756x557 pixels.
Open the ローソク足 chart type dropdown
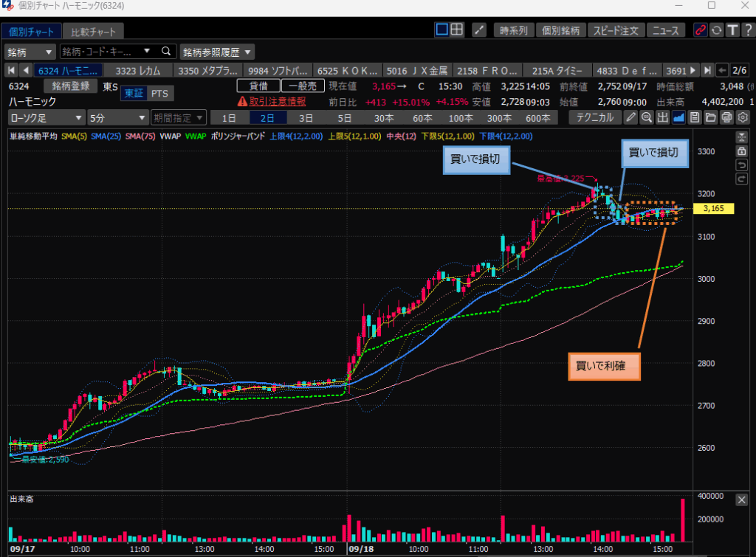46,117
